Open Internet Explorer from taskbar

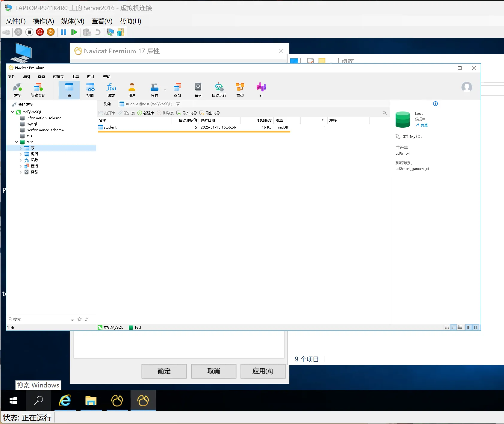65,401
